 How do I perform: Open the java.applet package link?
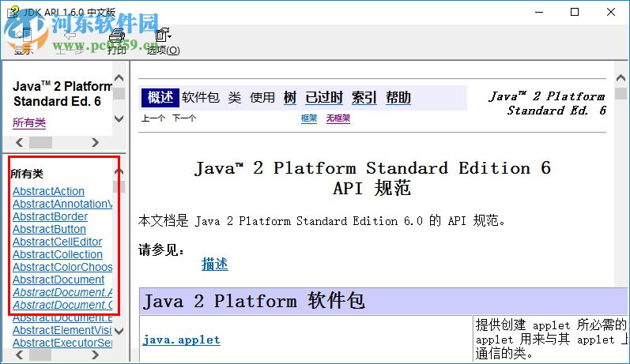click(181, 340)
